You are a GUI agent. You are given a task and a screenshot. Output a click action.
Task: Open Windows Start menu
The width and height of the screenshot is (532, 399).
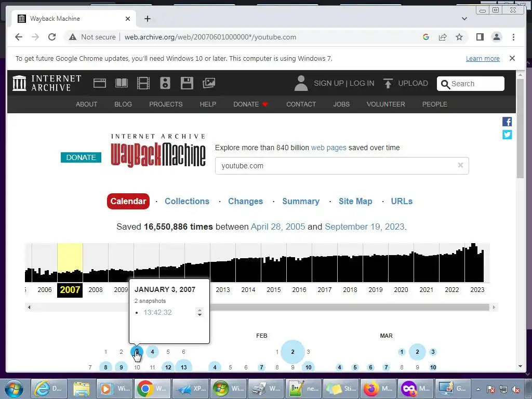point(14,389)
